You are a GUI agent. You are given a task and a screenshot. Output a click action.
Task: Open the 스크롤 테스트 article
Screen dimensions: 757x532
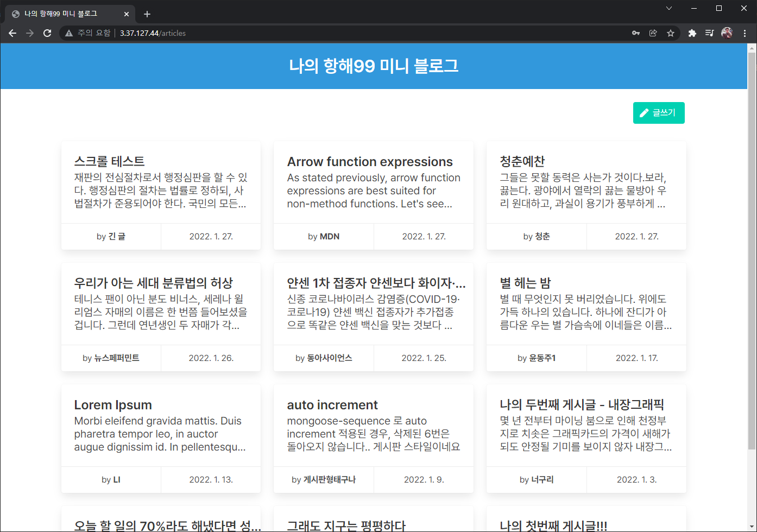point(109,161)
